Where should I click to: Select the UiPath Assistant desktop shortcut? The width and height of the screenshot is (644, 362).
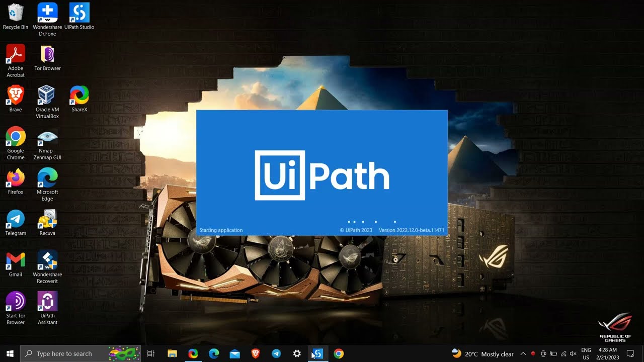click(47, 308)
